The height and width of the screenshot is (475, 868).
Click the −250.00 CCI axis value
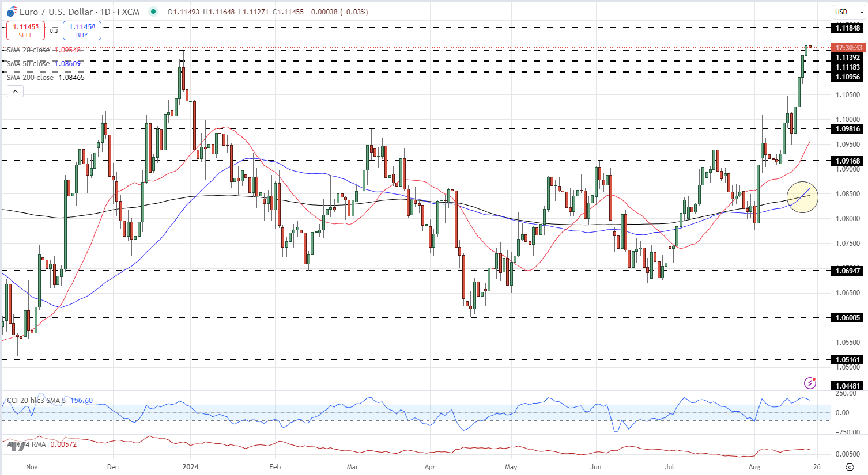[848, 432]
